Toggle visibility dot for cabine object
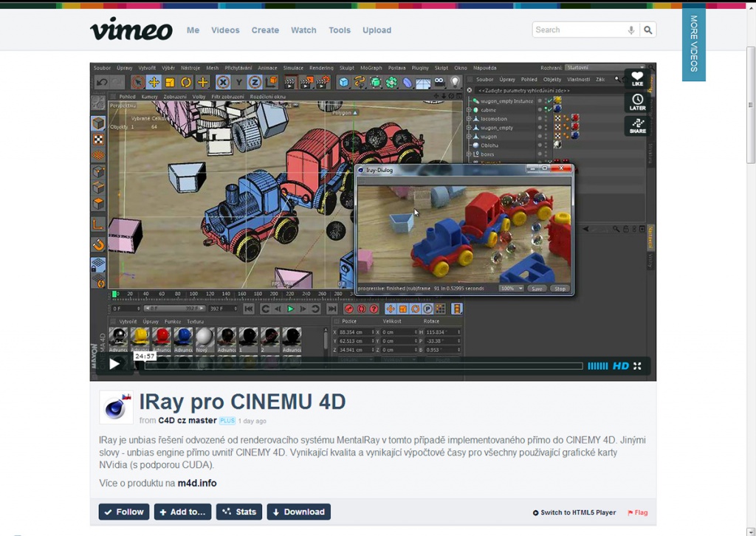This screenshot has height=536, width=756. coord(540,109)
